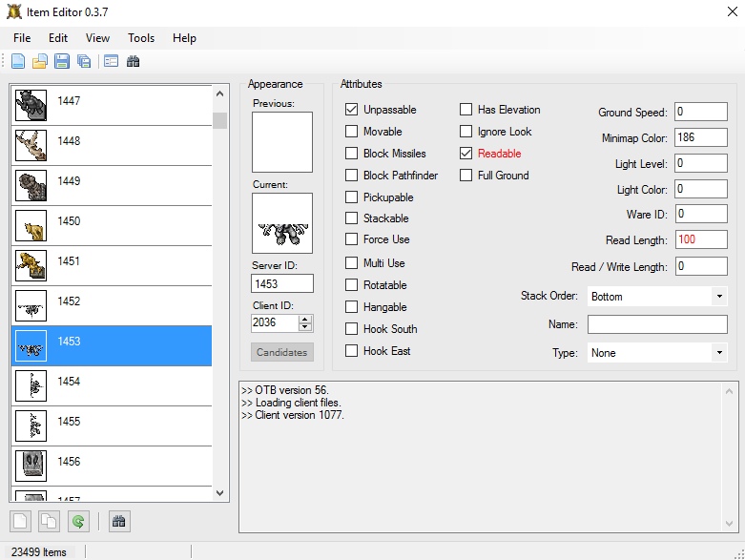Click the Save As toolbar icon
The image size is (745, 560).
[x=84, y=61]
